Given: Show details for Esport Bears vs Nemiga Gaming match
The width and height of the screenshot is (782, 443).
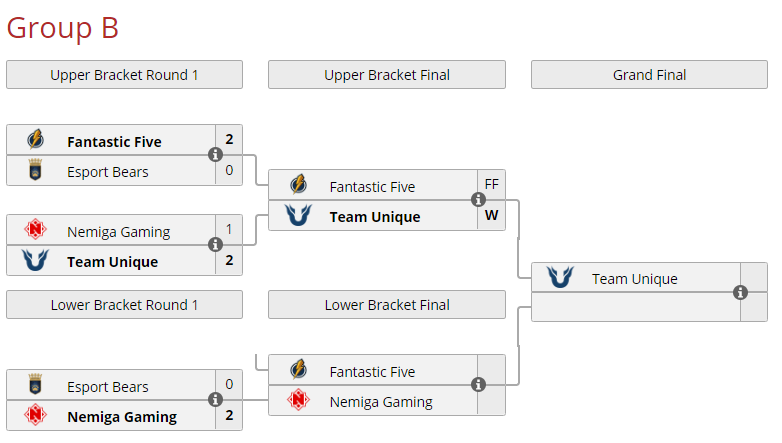Looking at the screenshot, I should (215, 400).
